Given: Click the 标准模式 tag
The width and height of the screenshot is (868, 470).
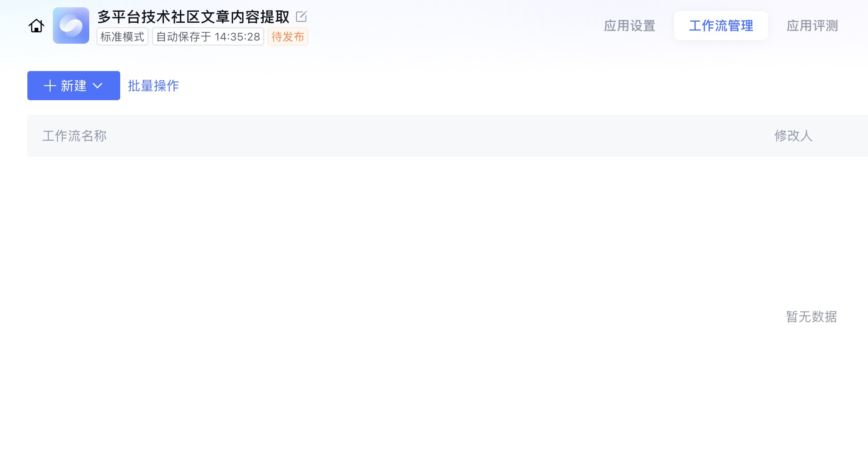Looking at the screenshot, I should [123, 36].
